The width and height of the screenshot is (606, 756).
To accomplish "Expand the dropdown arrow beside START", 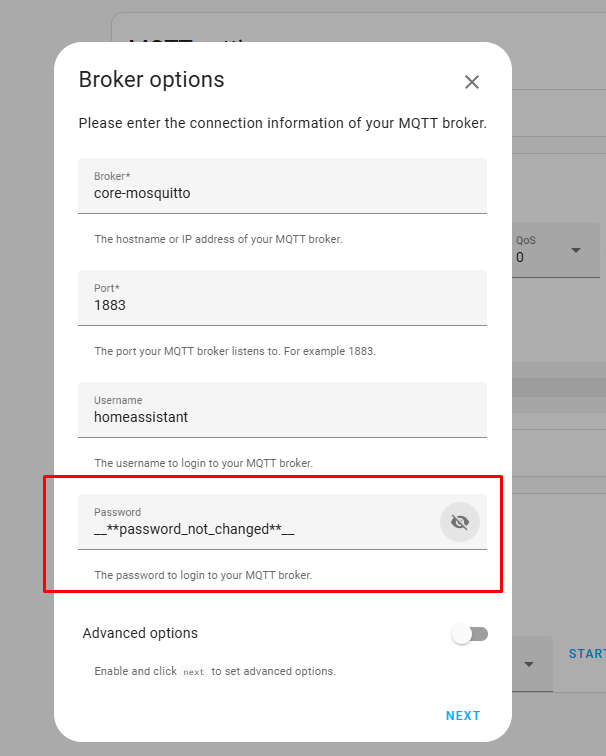I will (529, 664).
